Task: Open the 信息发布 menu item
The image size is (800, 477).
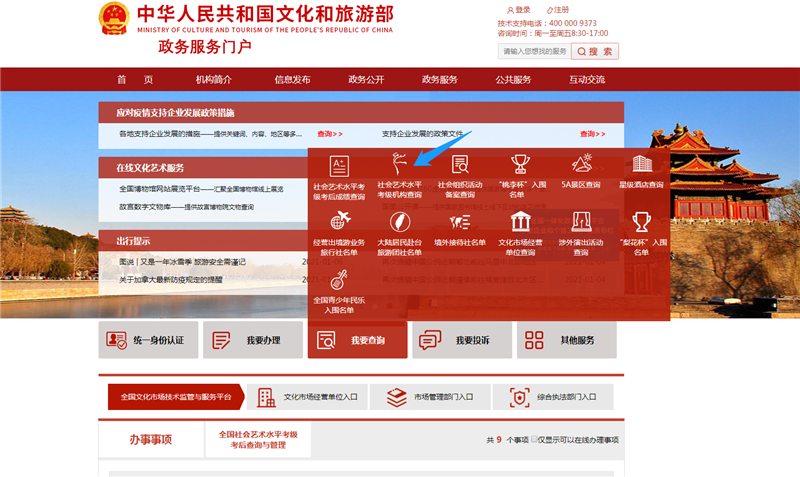Action: tap(292, 80)
